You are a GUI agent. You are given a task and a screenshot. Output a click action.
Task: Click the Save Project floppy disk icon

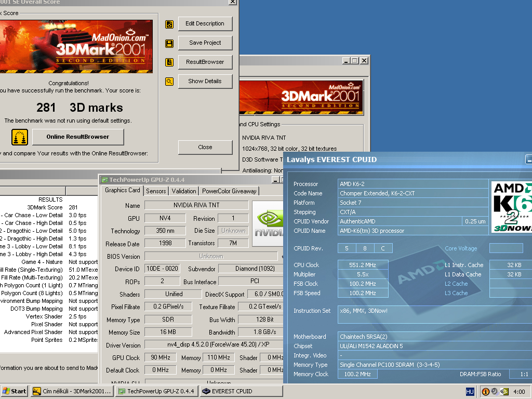[x=169, y=44]
